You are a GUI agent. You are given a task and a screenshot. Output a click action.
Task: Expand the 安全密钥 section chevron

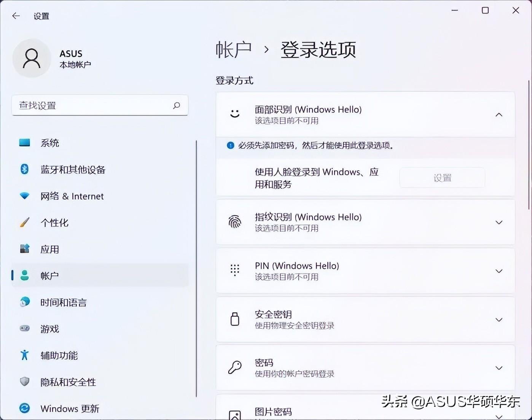pyautogui.click(x=499, y=320)
